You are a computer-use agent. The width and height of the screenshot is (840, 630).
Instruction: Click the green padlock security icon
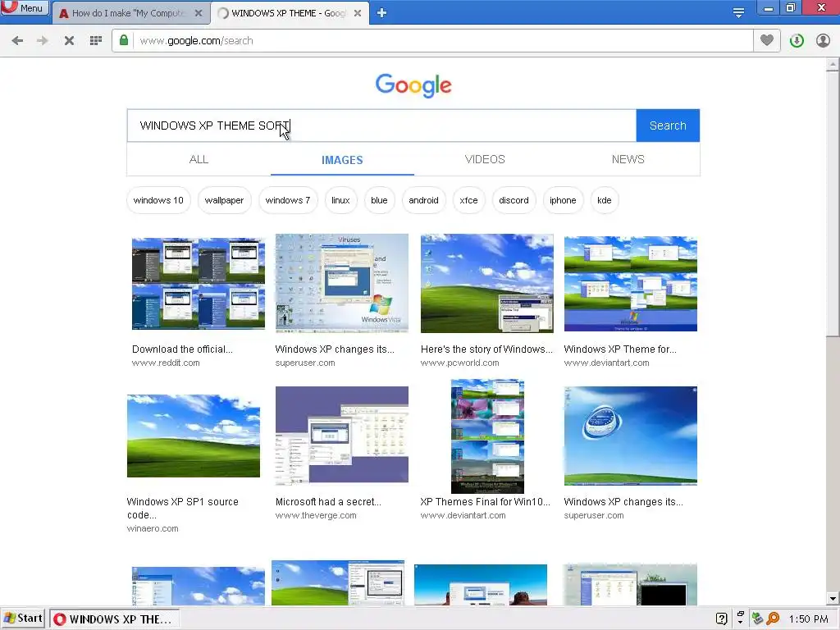point(124,40)
